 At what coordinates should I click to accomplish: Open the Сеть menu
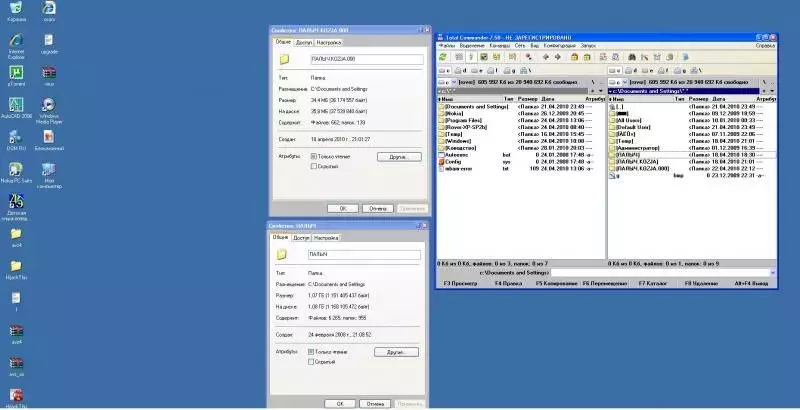pyautogui.click(x=520, y=45)
